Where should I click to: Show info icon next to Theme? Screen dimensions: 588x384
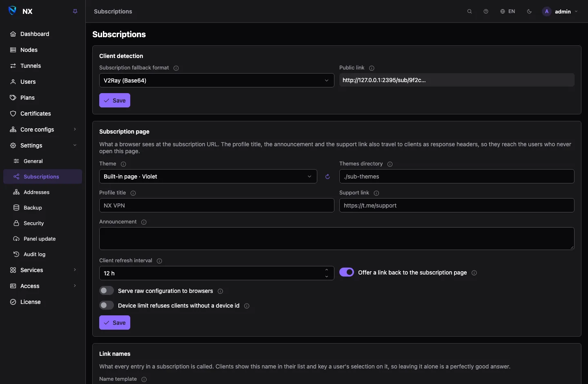(123, 164)
